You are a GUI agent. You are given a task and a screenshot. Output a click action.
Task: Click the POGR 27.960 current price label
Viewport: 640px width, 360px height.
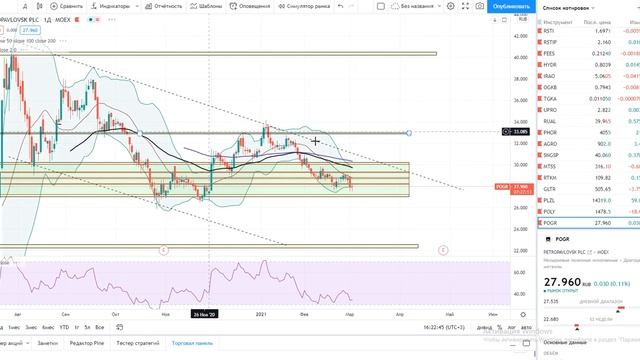(x=514, y=189)
